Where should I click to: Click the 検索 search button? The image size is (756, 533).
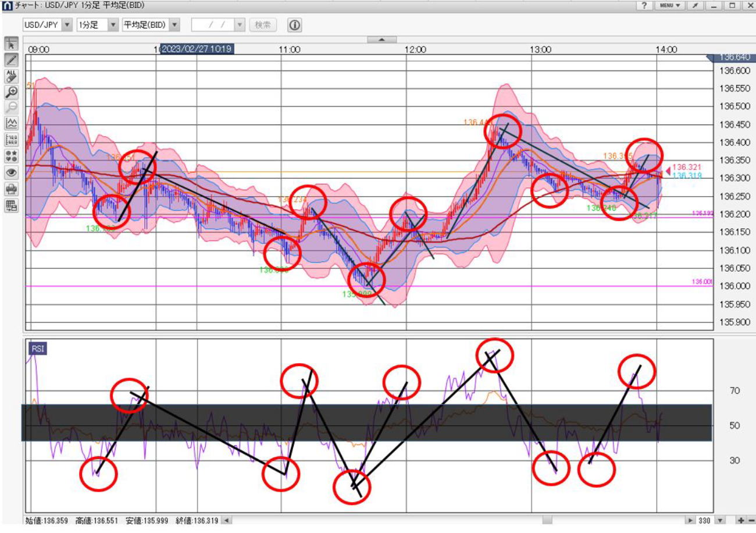tap(263, 25)
